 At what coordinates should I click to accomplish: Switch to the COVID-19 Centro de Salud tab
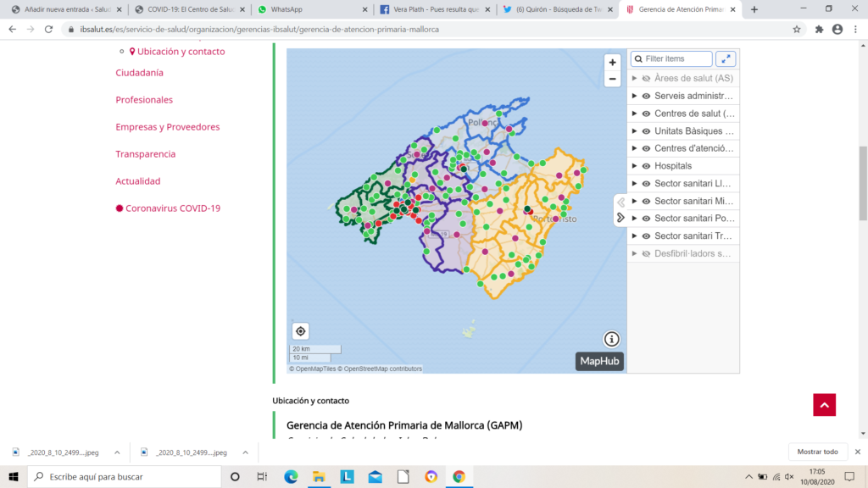[x=190, y=9]
